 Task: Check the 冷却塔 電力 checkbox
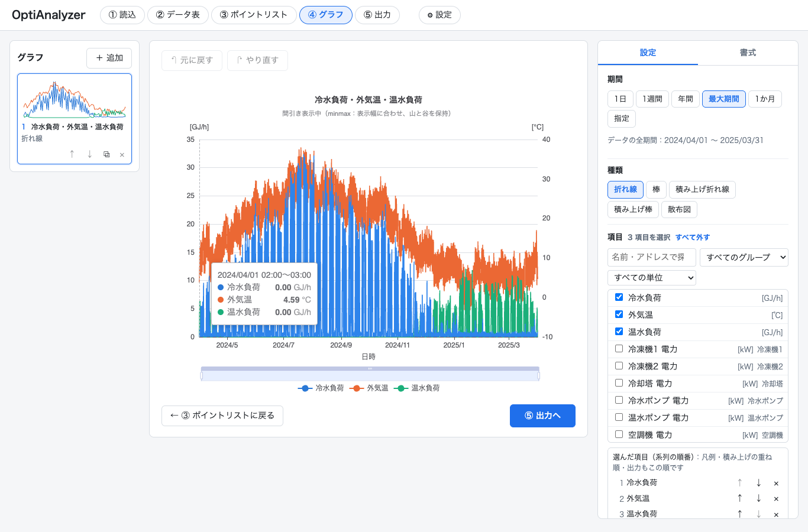(x=619, y=383)
